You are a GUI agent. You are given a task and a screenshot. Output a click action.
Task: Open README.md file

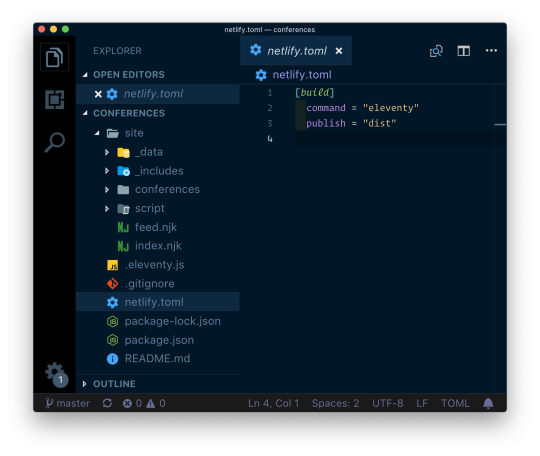[158, 359]
